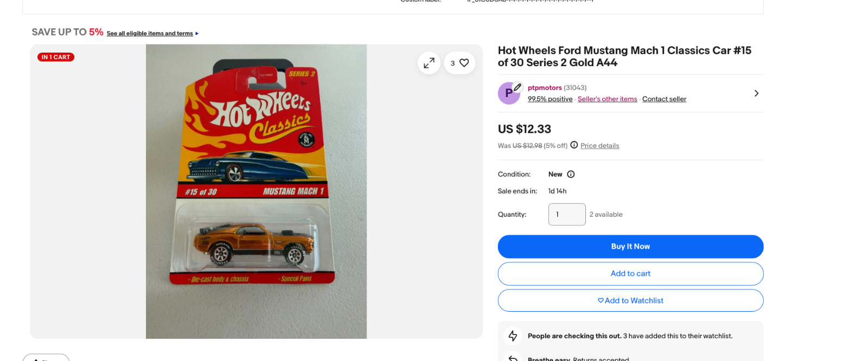Image resolution: width=868 pixels, height=361 pixels.
Task: Open the Price details link
Action: tap(599, 145)
